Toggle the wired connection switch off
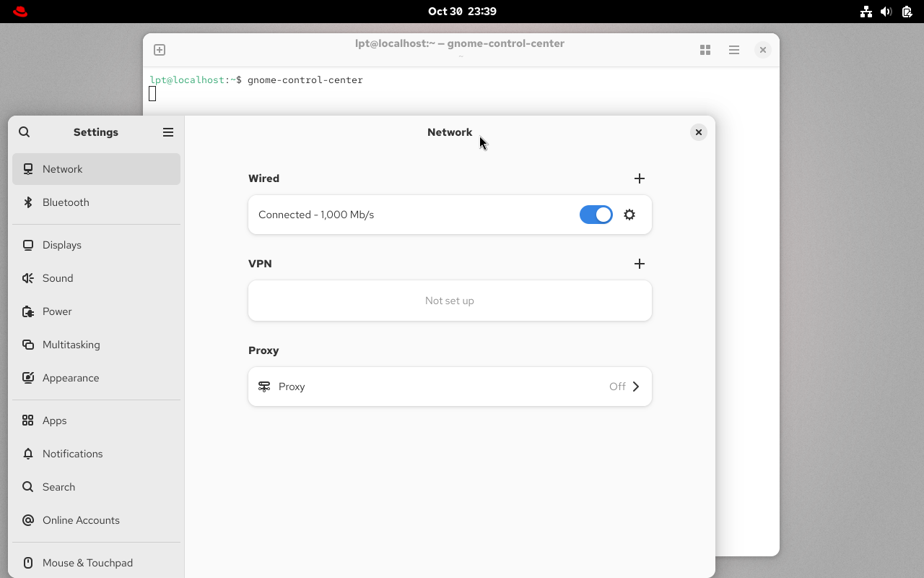924x578 pixels. [x=596, y=215]
